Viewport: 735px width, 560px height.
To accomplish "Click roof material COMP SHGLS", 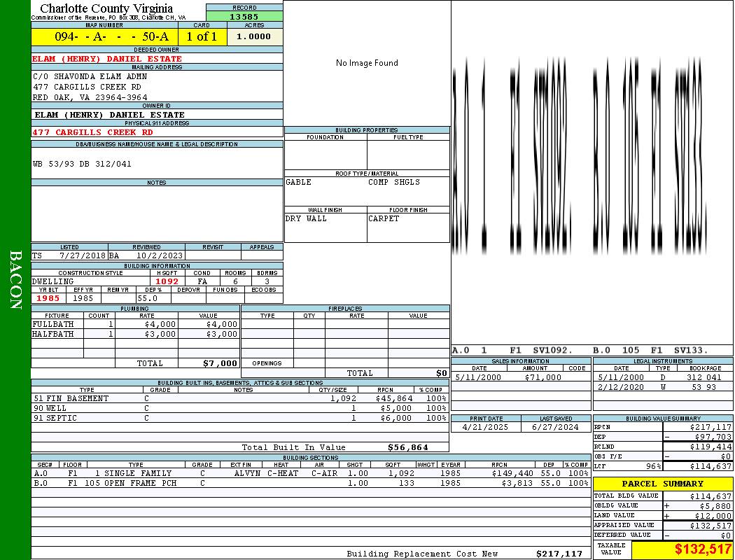I will tap(393, 182).
